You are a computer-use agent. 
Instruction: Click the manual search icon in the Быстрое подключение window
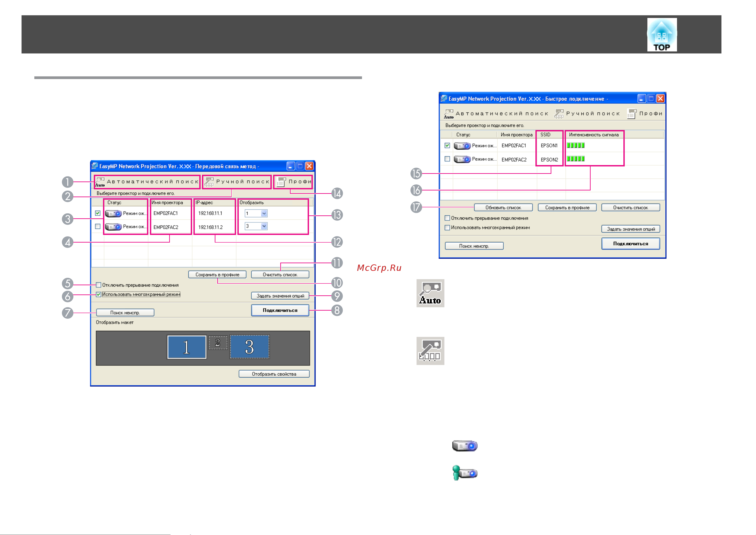coord(559,114)
